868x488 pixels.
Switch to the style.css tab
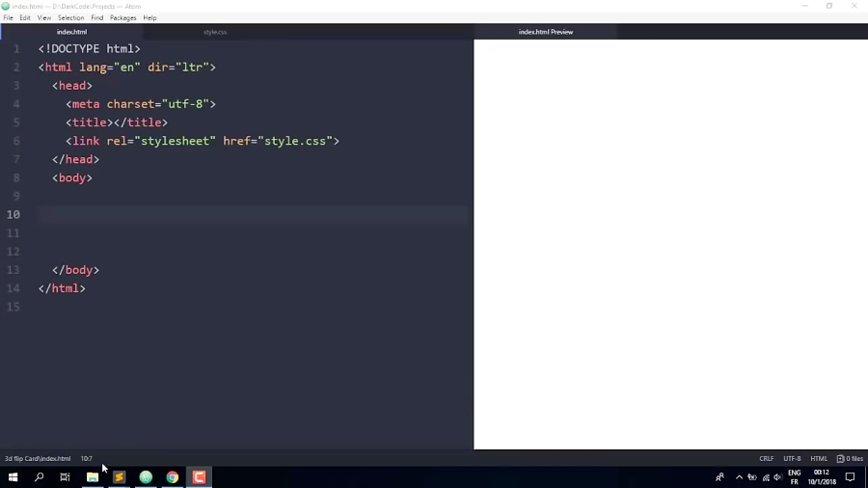[215, 32]
